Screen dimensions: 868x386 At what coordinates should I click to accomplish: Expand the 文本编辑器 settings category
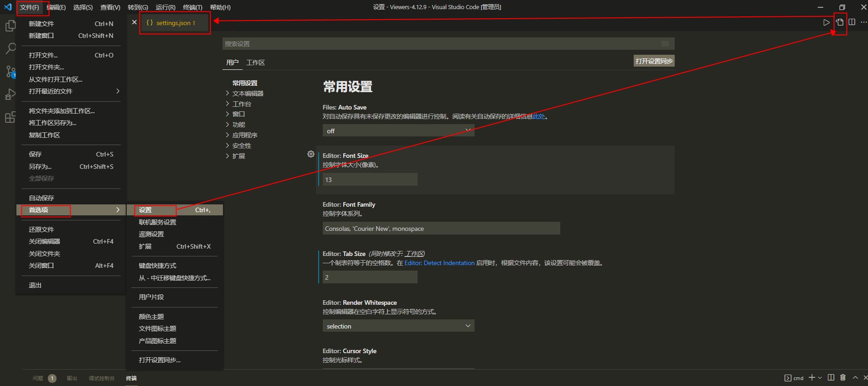coord(248,94)
